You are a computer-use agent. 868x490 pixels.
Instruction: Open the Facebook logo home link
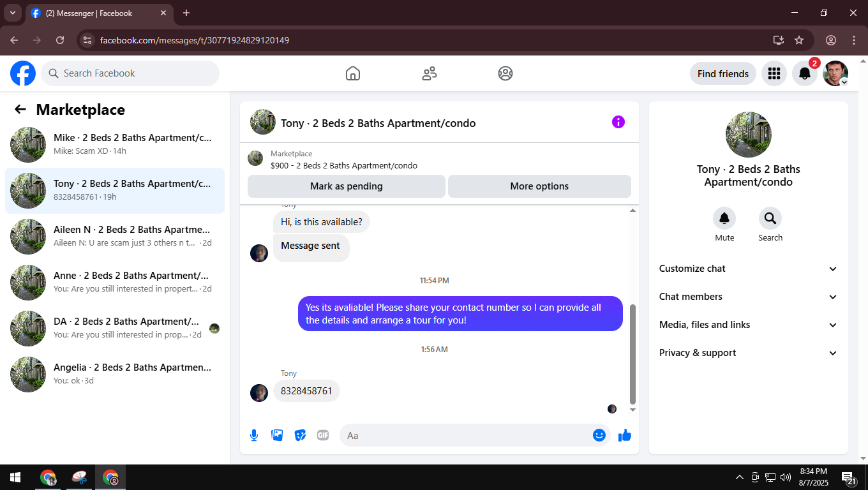tap(23, 73)
